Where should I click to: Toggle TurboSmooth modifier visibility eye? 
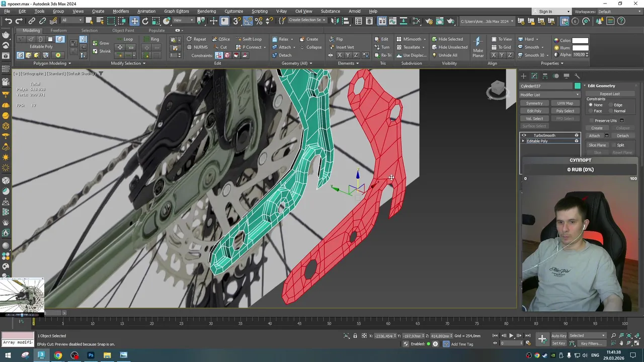pos(524,135)
